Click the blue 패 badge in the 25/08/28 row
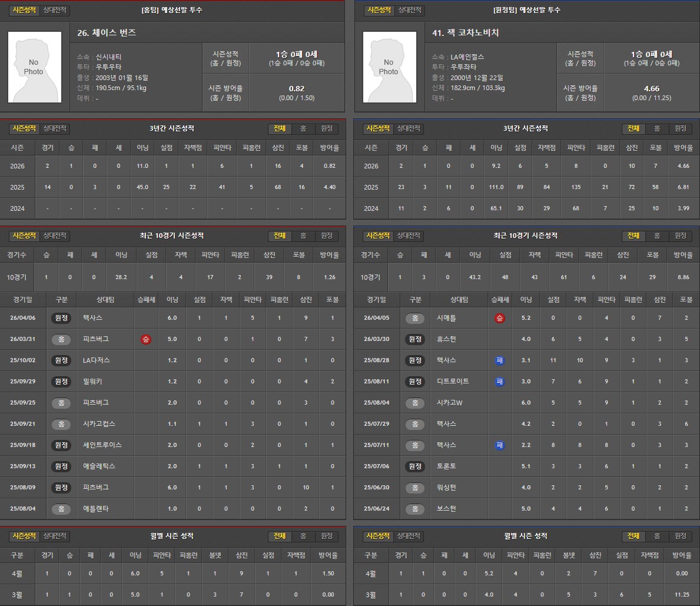The width and height of the screenshot is (700, 606). pos(500,360)
